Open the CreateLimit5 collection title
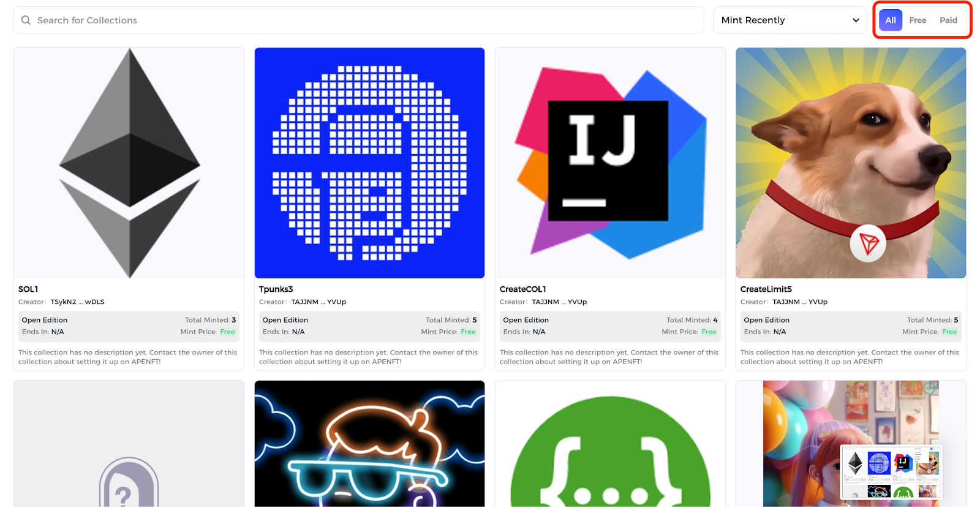 tap(766, 289)
